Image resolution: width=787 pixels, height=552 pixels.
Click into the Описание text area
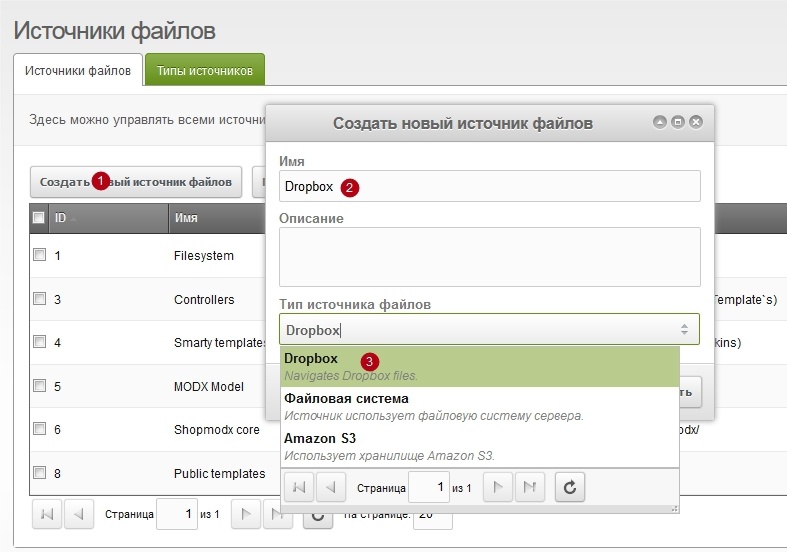coord(489,257)
